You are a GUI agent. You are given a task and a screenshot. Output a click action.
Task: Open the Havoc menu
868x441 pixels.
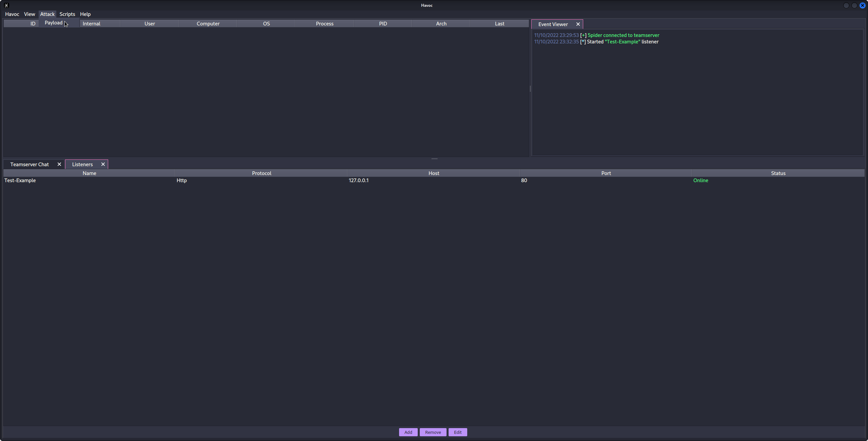coord(12,14)
